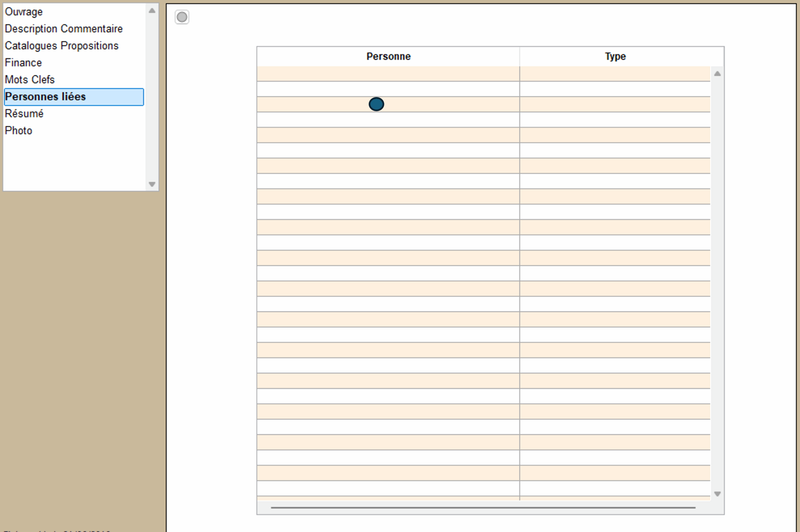Image resolution: width=800 pixels, height=532 pixels.
Task: Switch to Catalogues Propositions page
Action: (x=62, y=46)
